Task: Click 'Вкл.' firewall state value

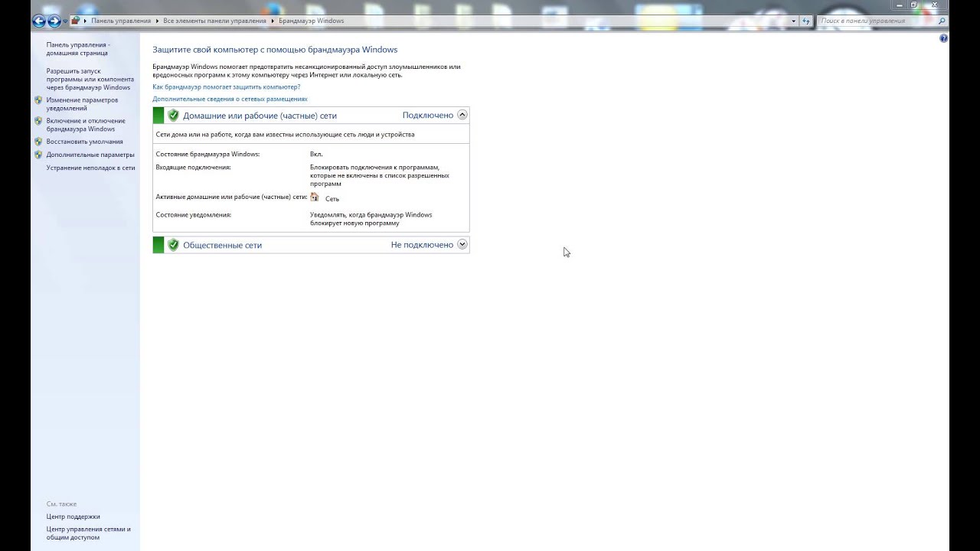Action: 316,155
